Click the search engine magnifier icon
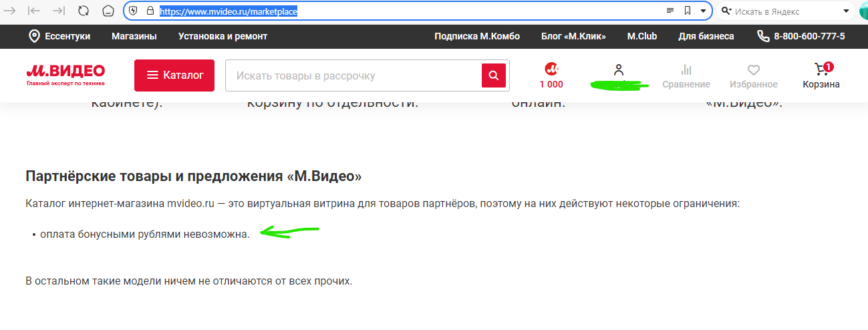868x330 pixels. click(x=726, y=11)
